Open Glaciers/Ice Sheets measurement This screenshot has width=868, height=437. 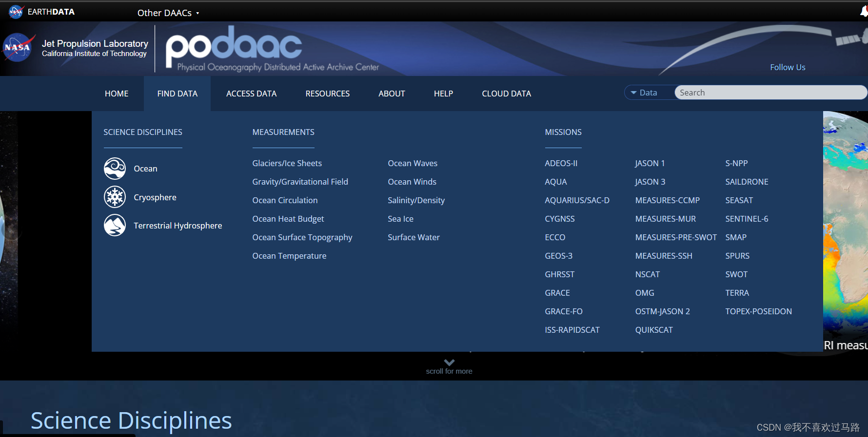287,163
